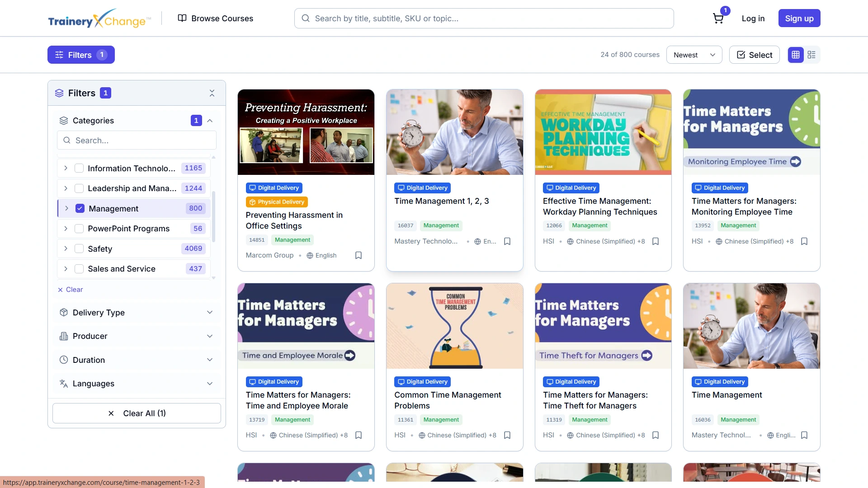868x488 pixels.
Task: Bookmark the Time Management course 16036
Action: (x=804, y=435)
